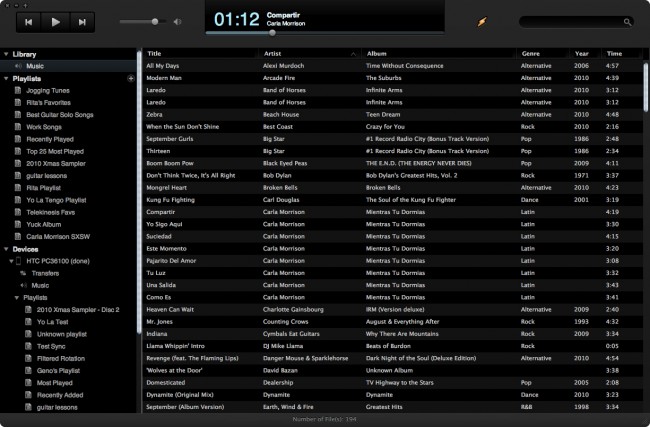Image resolution: width=650 pixels, height=427 pixels.
Task: Collapse the HTC PC36100 device tree
Action: 9,261
